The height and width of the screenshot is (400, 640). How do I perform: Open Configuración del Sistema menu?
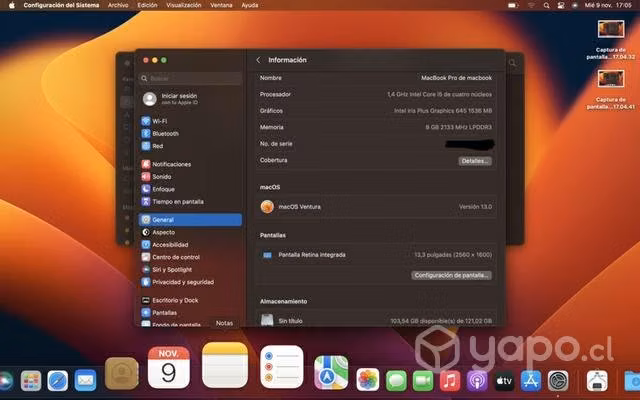coord(61,5)
